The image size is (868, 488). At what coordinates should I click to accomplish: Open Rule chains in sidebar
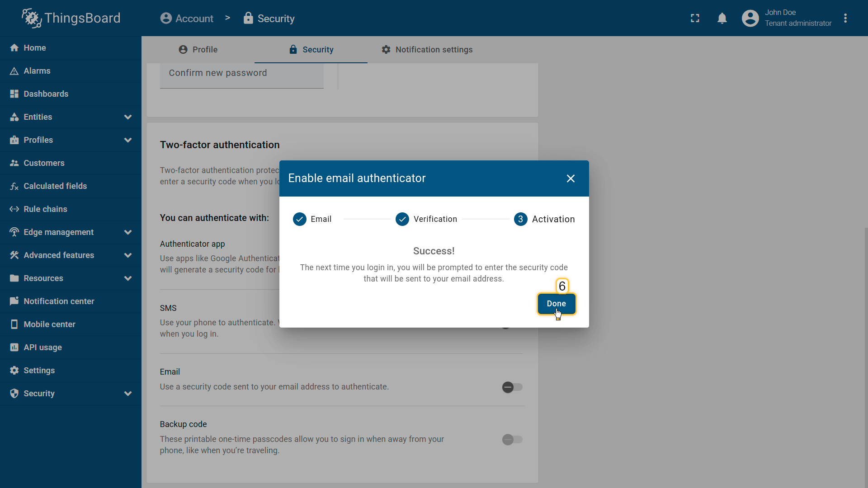[45, 209]
